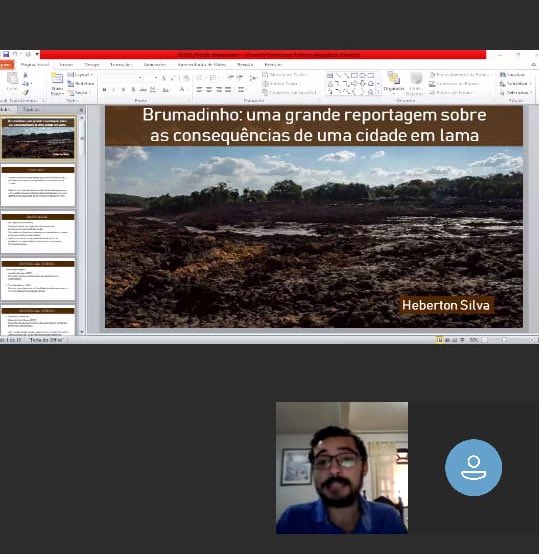539x554 pixels.
Task: Click the Redefinir slide button
Action: [x=81, y=84]
